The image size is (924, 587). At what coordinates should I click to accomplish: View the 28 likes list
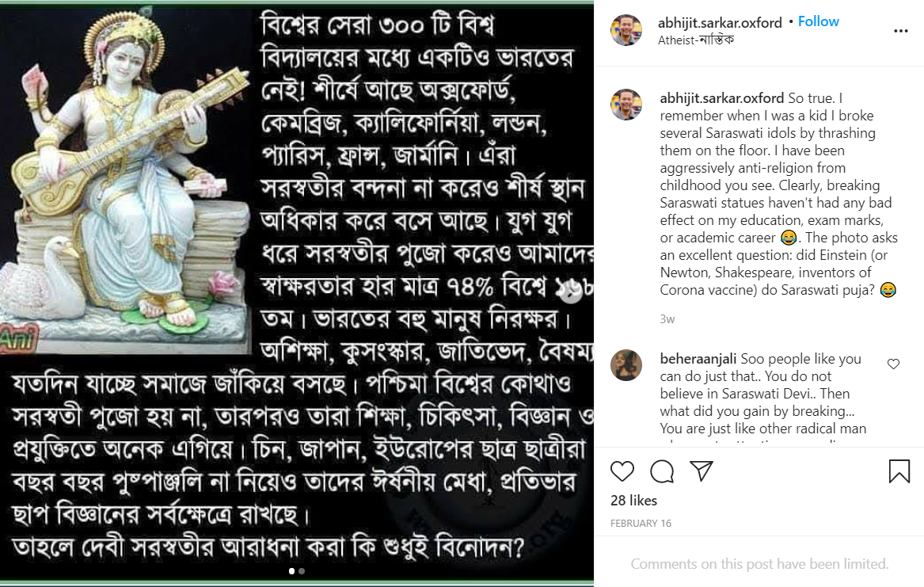click(x=633, y=501)
